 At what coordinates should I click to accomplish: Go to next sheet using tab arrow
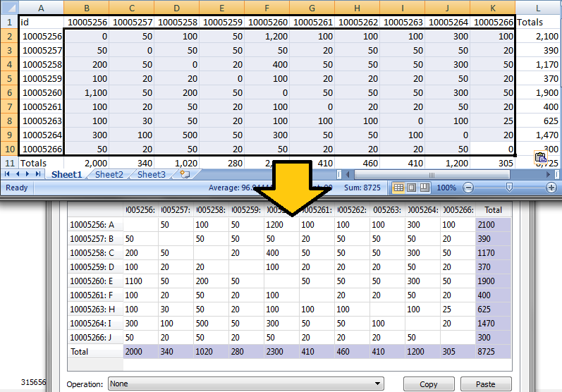click(x=28, y=174)
